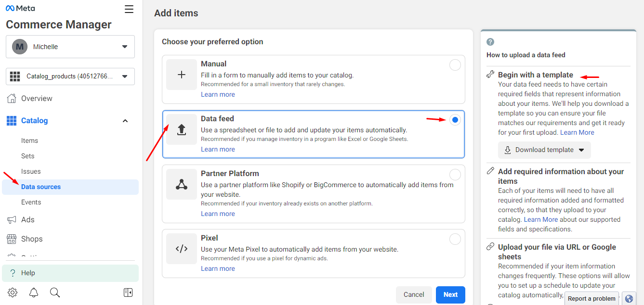
Task: Select the Ads megaphone icon in sidebar
Action: (x=12, y=219)
